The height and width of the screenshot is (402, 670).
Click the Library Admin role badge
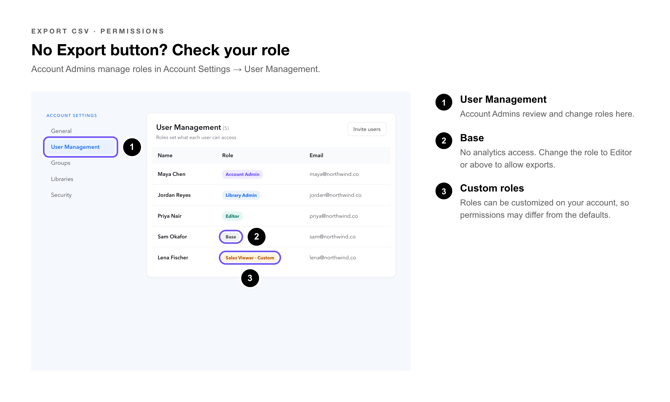[241, 195]
